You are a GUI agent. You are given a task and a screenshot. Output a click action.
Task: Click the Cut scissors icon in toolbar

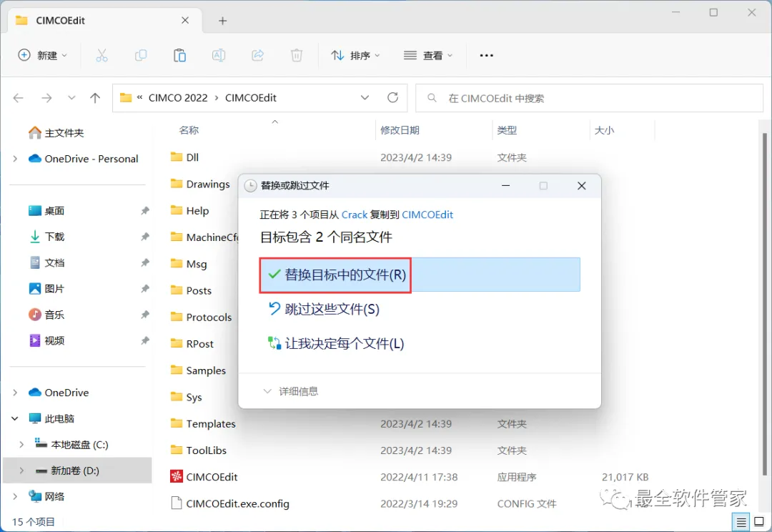pos(102,55)
